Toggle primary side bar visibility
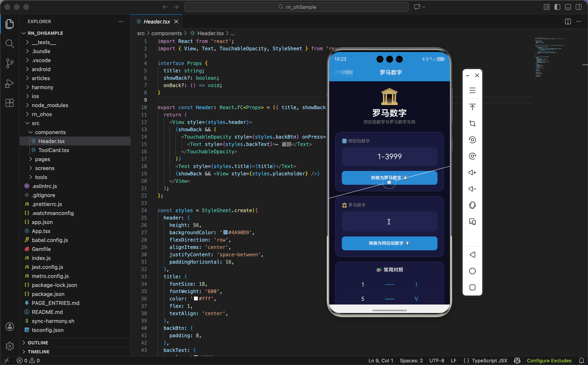This screenshot has height=365, width=588. (x=557, y=7)
